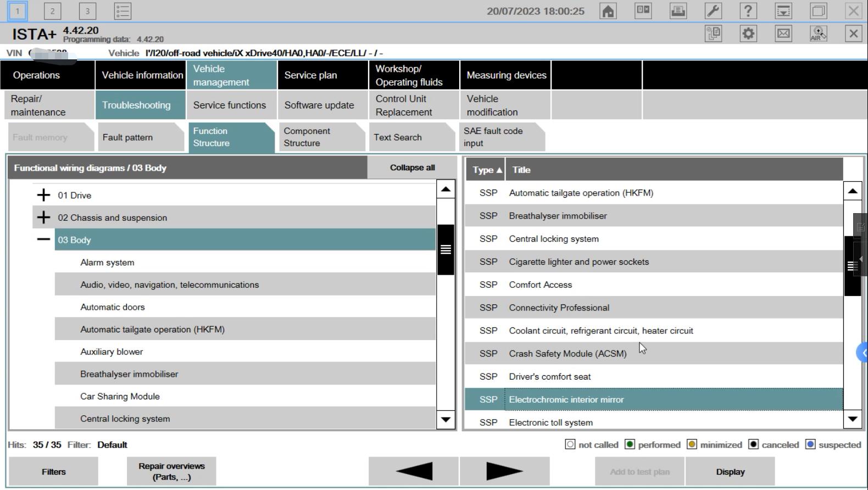Select Connectivity Professional SSP row

(654, 308)
